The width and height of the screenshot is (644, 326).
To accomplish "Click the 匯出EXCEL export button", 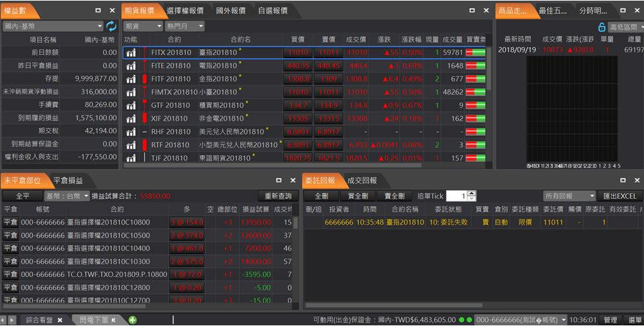I will tap(620, 196).
